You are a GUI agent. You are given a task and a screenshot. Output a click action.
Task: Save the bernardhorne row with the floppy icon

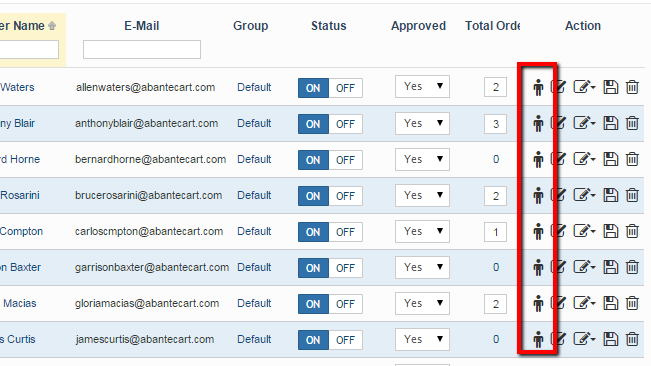610,159
